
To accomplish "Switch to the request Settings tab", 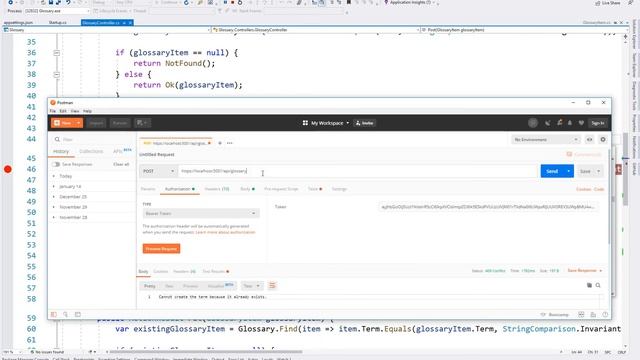I will [x=339, y=189].
